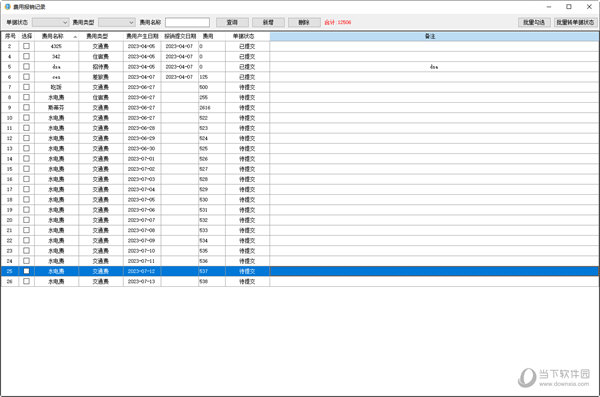The height and width of the screenshot is (397, 600).
Task: Tick the checkbox in row 18
Action: point(26,199)
